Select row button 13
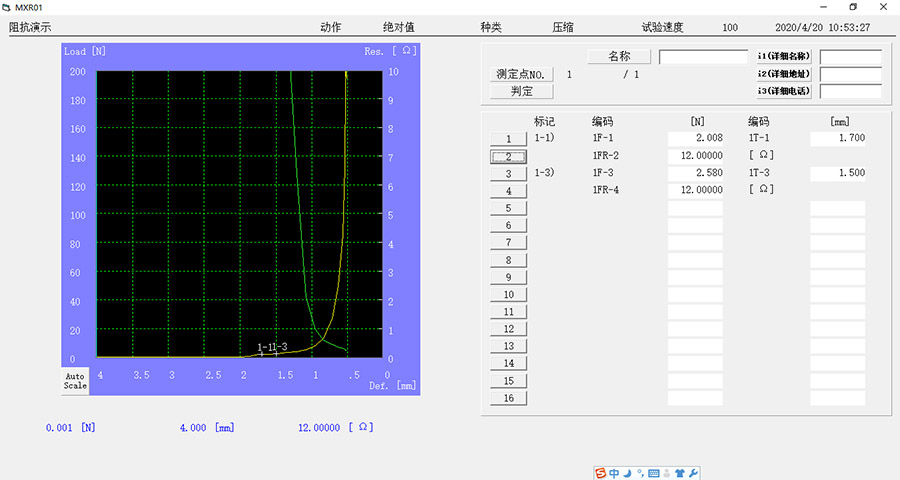 coord(509,346)
